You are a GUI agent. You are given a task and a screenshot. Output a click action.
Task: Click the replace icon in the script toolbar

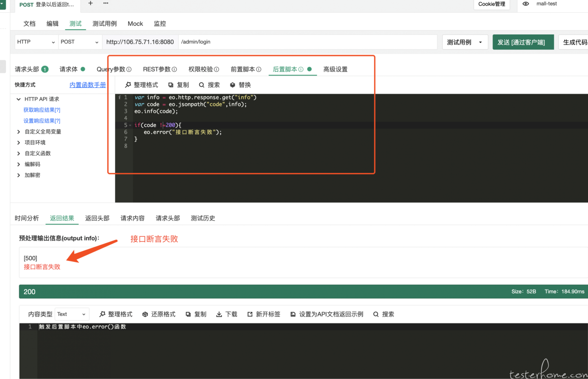[232, 85]
